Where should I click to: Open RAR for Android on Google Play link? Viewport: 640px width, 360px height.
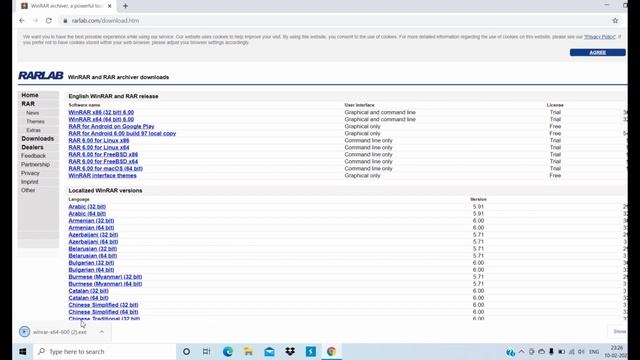point(111,126)
